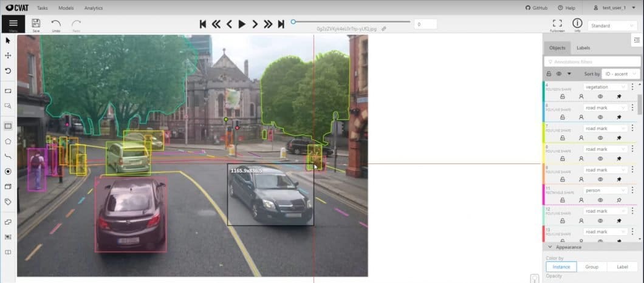
Task: Lock object 4 vegetation
Action: pyautogui.click(x=562, y=97)
